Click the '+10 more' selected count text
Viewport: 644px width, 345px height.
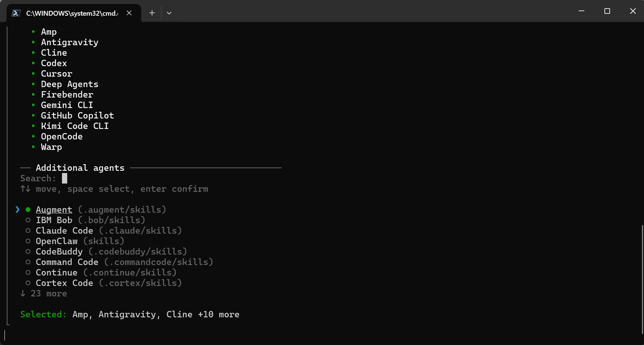[x=219, y=314]
